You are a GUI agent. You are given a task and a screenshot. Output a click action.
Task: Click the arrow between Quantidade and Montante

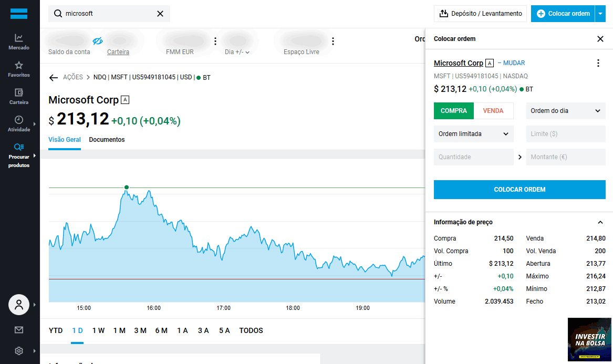coord(520,157)
